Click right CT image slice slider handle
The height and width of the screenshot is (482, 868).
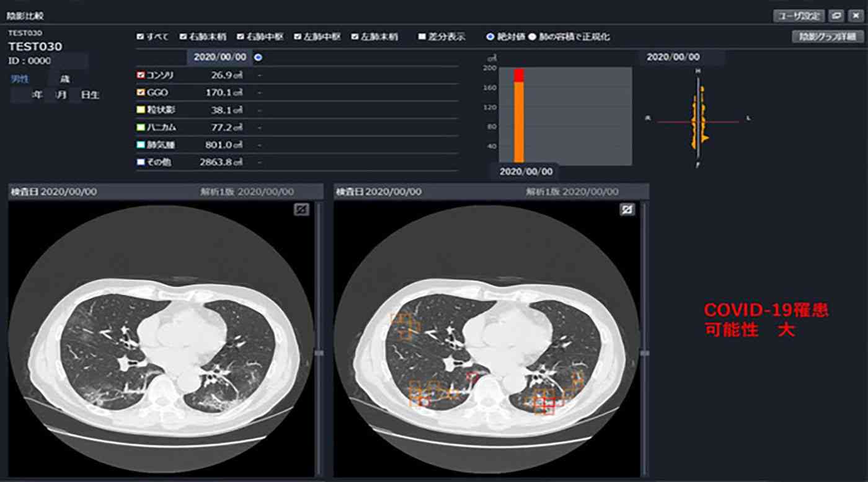point(645,353)
